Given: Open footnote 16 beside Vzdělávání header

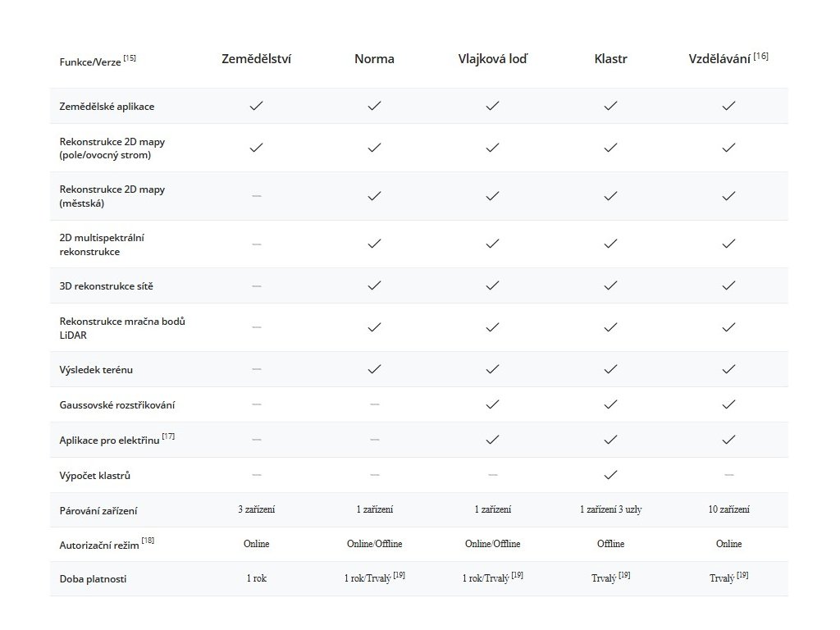Looking at the screenshot, I should pos(760,56).
